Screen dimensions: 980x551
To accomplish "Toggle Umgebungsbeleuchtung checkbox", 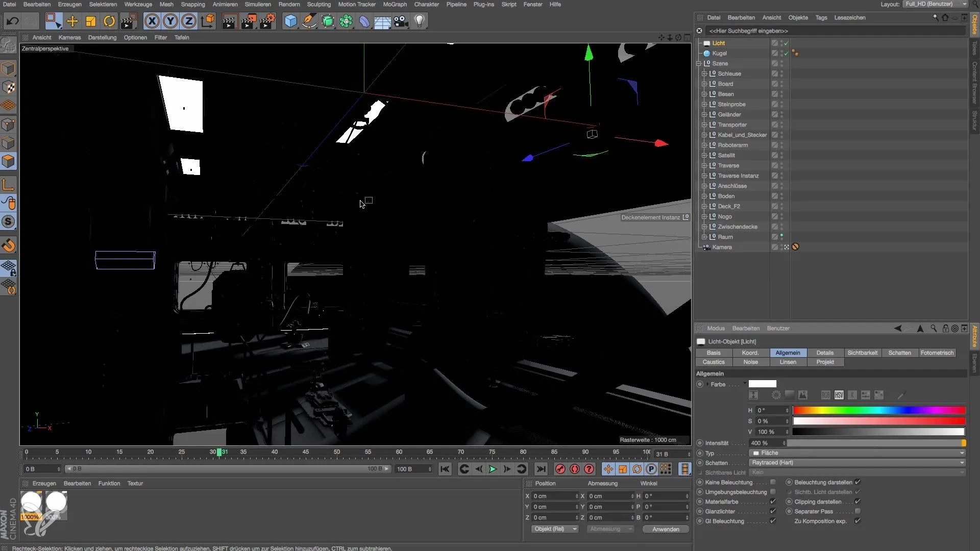I will click(x=773, y=492).
